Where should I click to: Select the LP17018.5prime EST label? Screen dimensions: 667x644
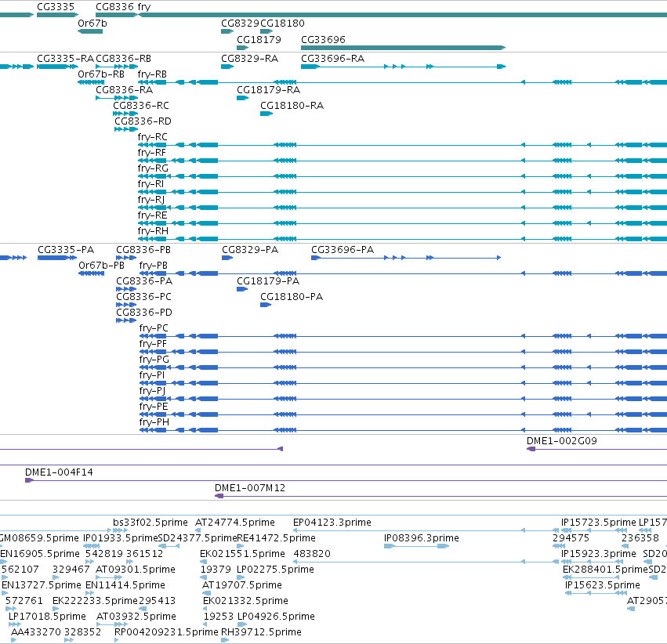point(47,617)
